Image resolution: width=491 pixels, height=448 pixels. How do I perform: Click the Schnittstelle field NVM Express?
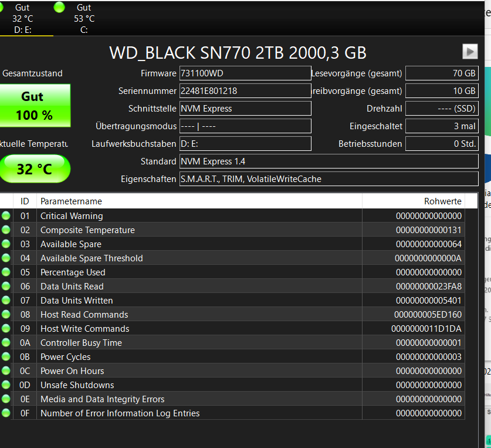pyautogui.click(x=245, y=109)
